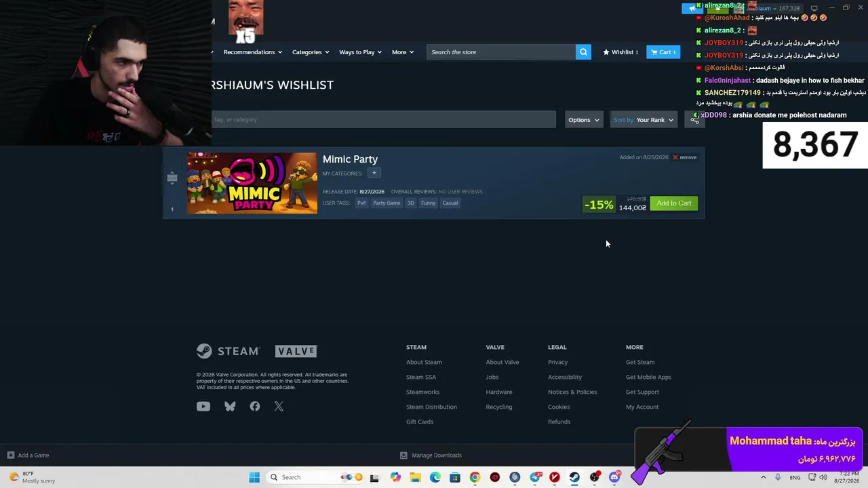Open the About Valve link
Image resolution: width=868 pixels, height=488 pixels.
pos(502,362)
